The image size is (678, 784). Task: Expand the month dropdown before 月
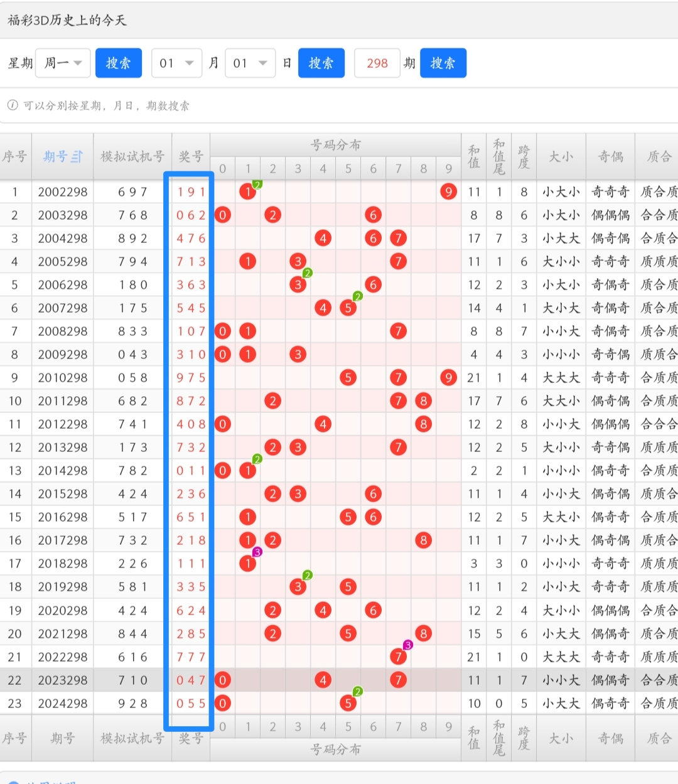[x=176, y=63]
